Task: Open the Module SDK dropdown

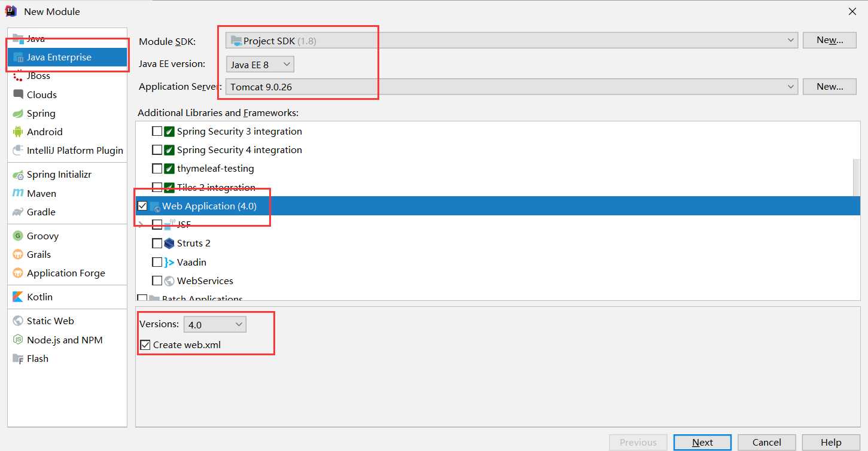Action: [511, 41]
